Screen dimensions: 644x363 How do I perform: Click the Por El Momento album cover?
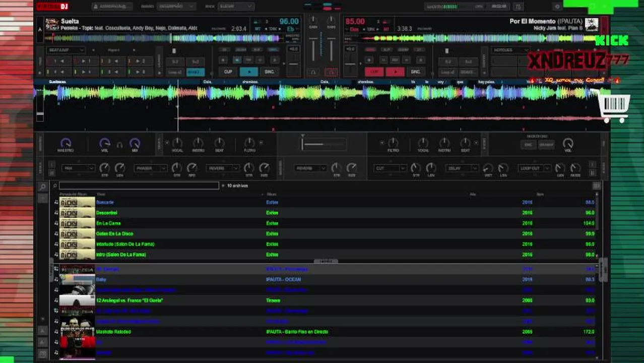point(592,25)
